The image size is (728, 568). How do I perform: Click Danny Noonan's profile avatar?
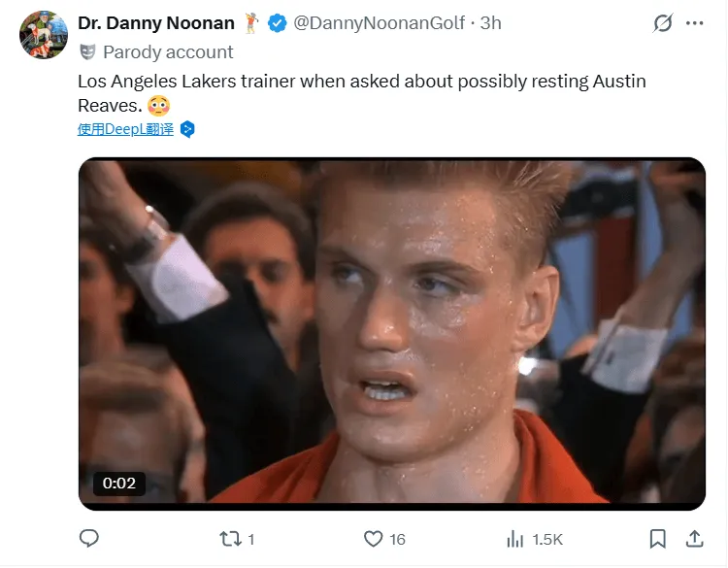(x=43, y=37)
